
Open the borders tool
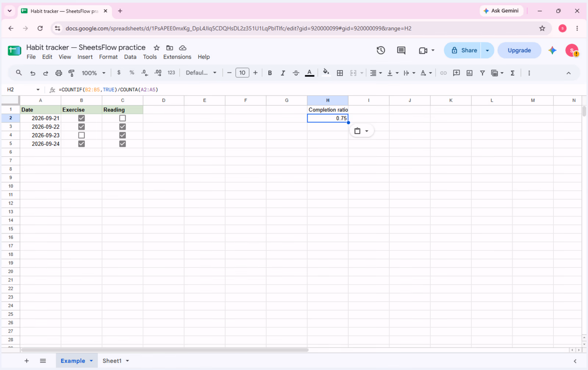[340, 73]
